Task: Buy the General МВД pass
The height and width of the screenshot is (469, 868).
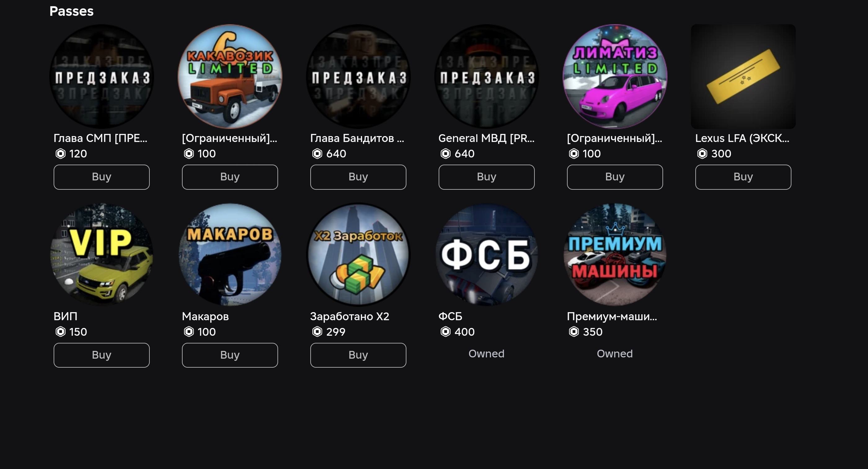Action: 487,177
